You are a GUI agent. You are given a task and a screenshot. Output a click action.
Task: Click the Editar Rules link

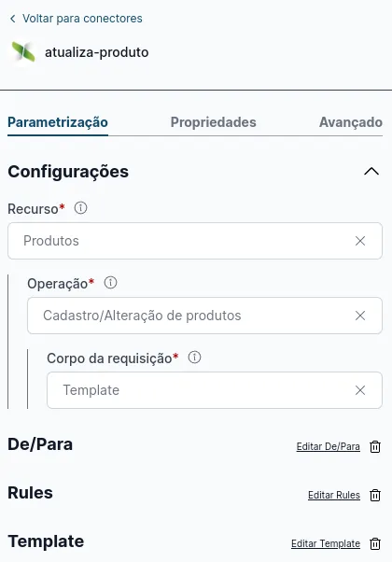point(334,495)
